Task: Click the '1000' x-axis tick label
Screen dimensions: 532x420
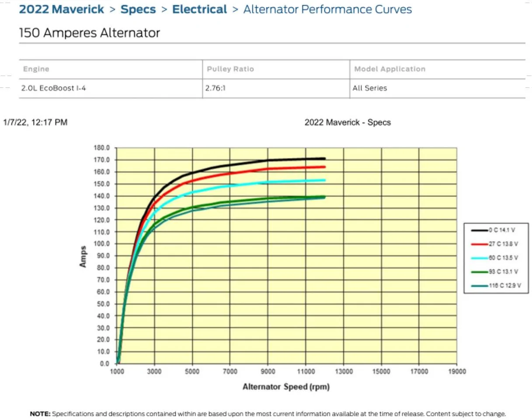Action: (116, 372)
